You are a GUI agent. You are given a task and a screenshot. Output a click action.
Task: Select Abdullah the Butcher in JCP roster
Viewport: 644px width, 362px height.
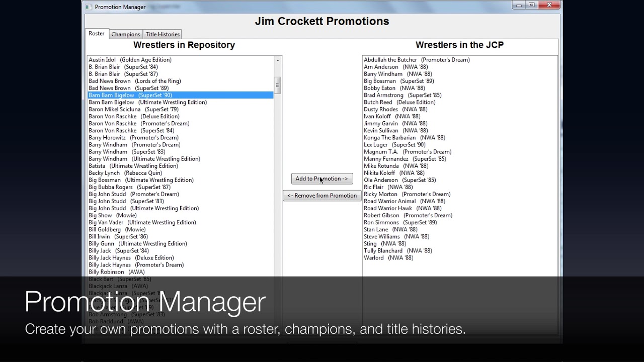tap(460, 60)
